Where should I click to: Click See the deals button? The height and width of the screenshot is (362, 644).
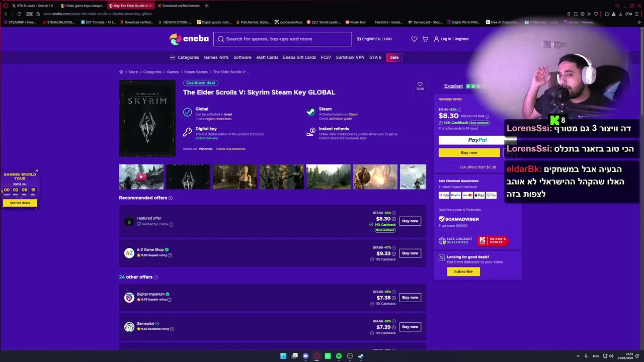tap(20, 203)
